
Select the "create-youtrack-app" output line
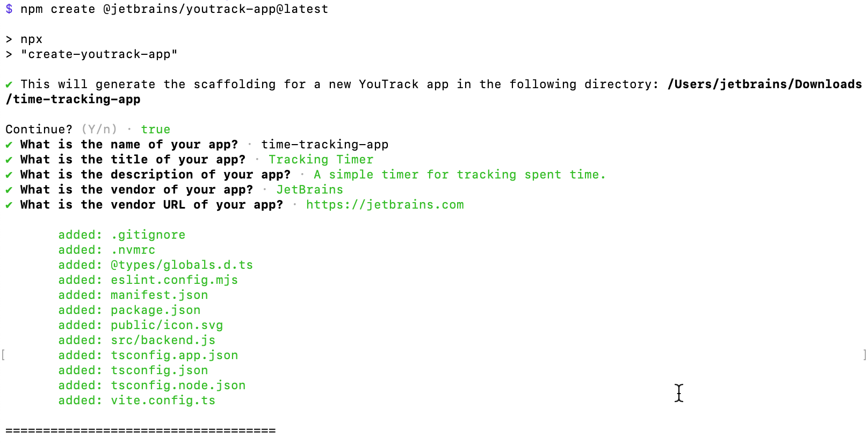click(91, 54)
